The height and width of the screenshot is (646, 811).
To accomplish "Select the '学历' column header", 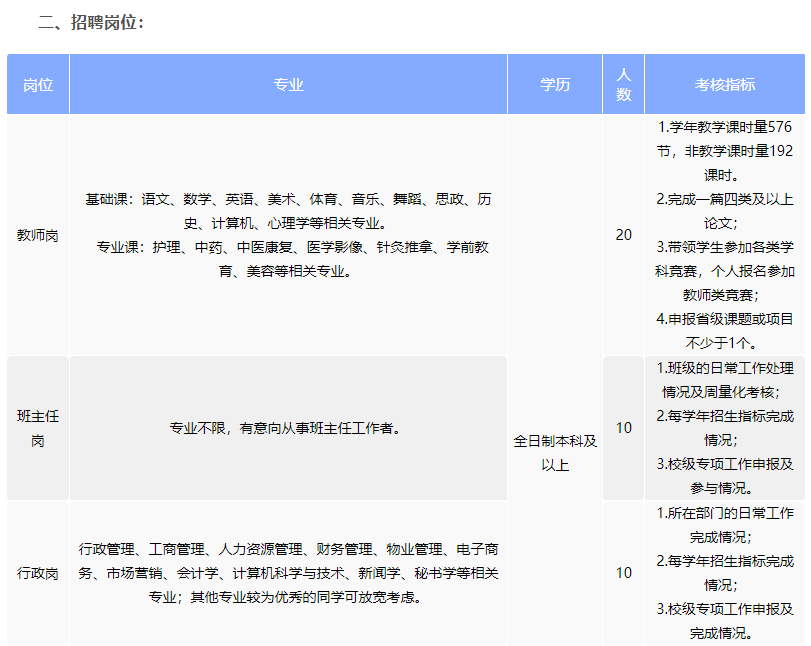I will [555, 84].
